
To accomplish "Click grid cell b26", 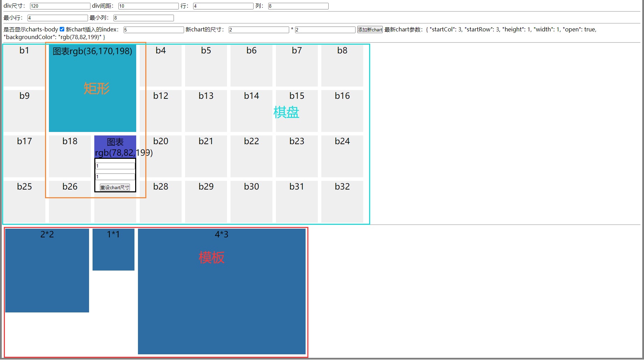I will pos(70,202).
